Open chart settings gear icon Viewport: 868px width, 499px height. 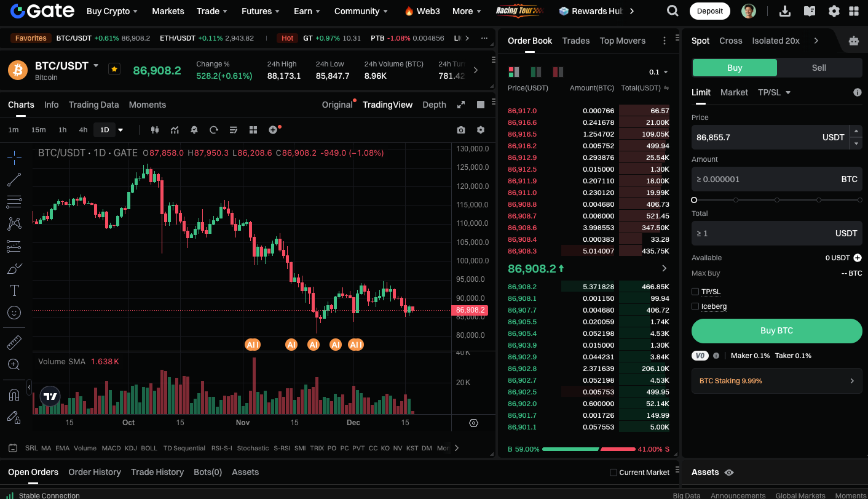tap(481, 130)
